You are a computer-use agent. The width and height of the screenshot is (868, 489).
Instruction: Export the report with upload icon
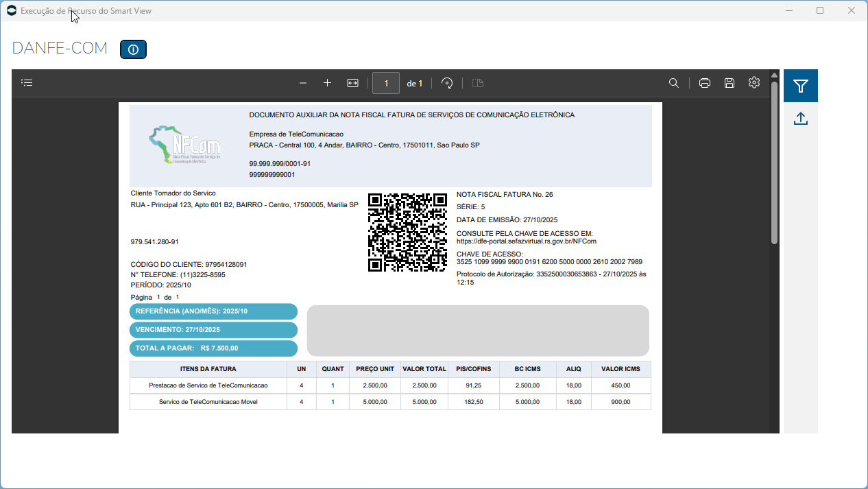click(x=801, y=119)
